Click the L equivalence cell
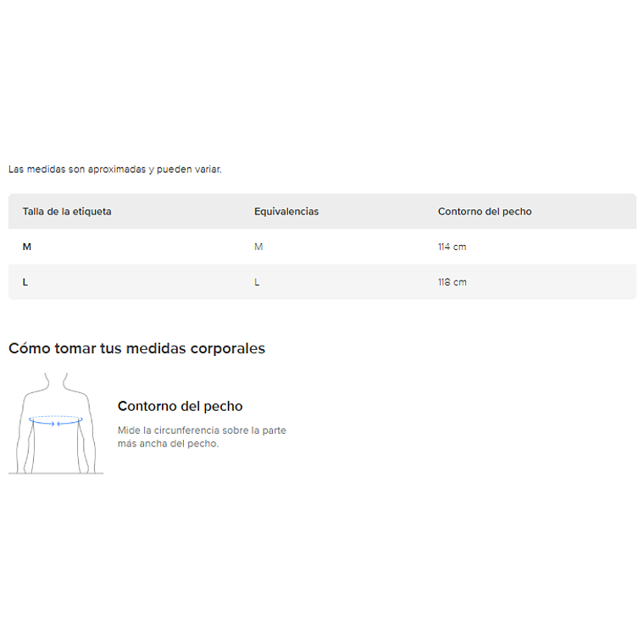Screen dimensions: 644x644 pyautogui.click(x=257, y=282)
